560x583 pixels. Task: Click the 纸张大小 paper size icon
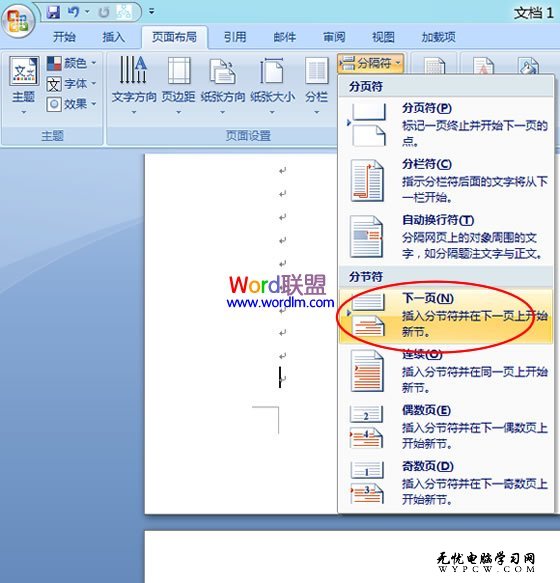tap(272, 71)
